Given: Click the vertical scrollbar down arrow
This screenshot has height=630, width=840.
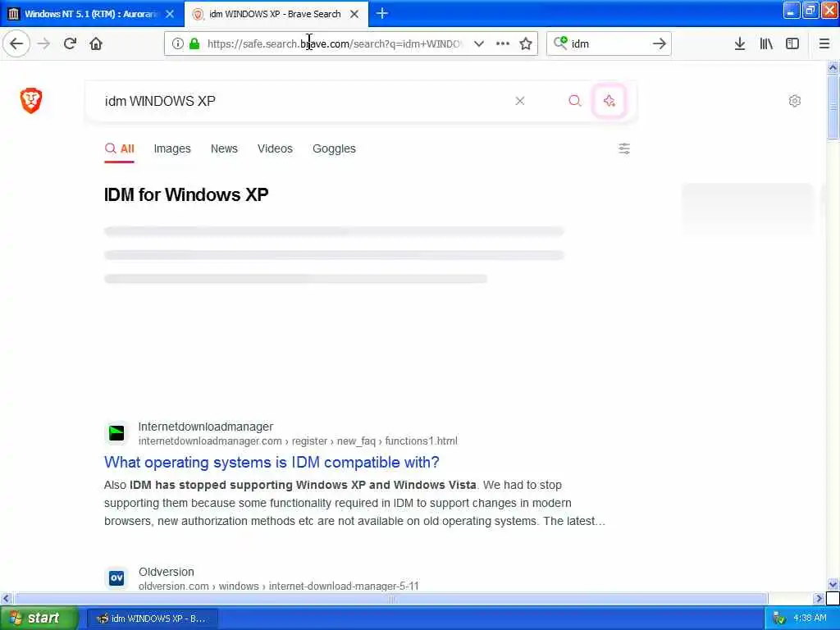Looking at the screenshot, I should tap(833, 584).
